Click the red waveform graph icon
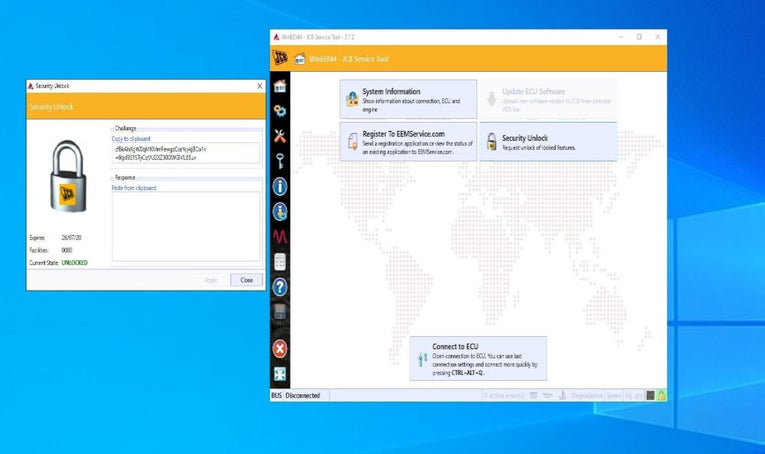This screenshot has height=454, width=765. point(280,237)
